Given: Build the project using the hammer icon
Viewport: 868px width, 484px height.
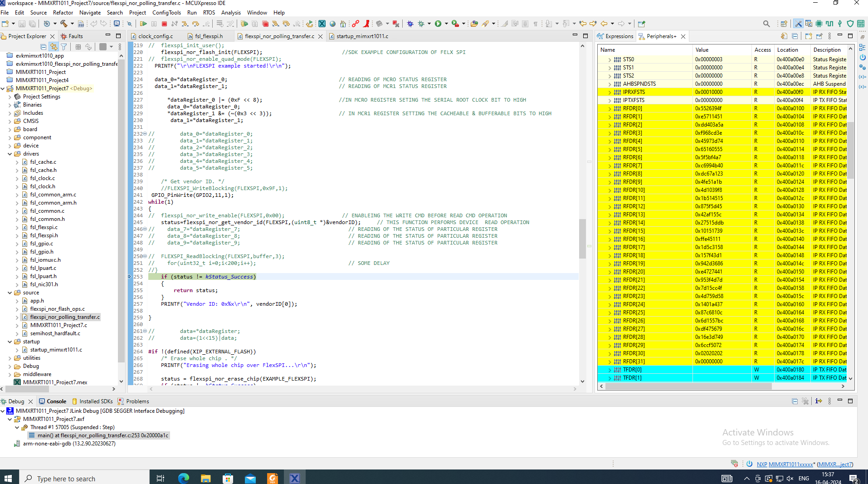Looking at the screenshot, I should click(65, 23).
